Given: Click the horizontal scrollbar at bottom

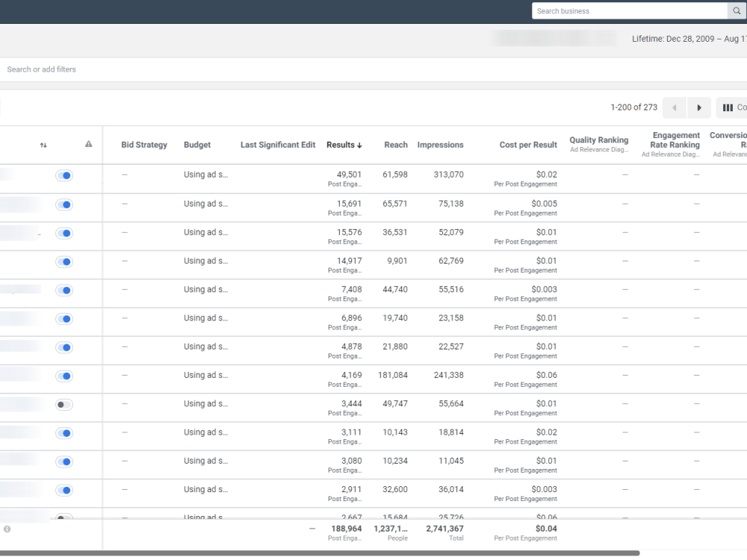Looking at the screenshot, I should pyautogui.click(x=320, y=553).
